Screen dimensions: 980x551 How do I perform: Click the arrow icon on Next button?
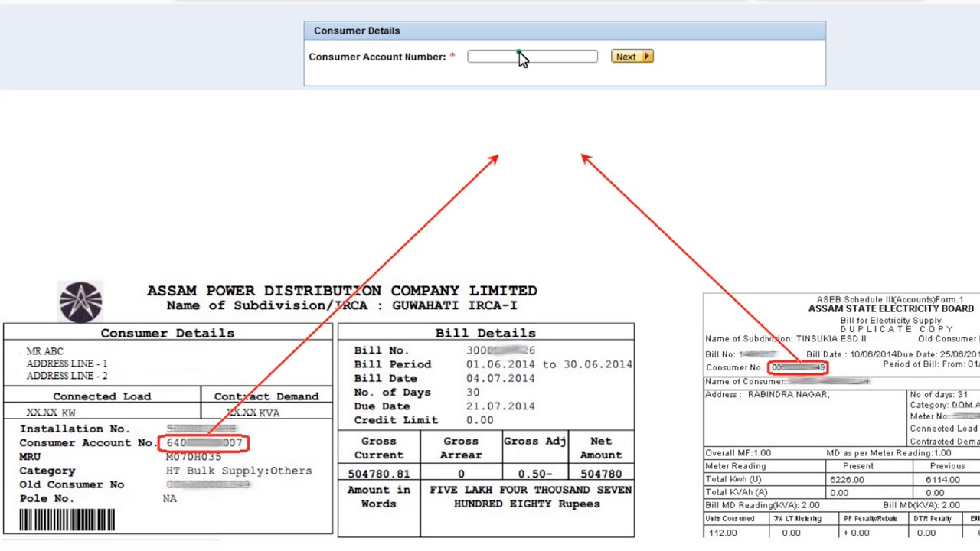[x=646, y=57]
